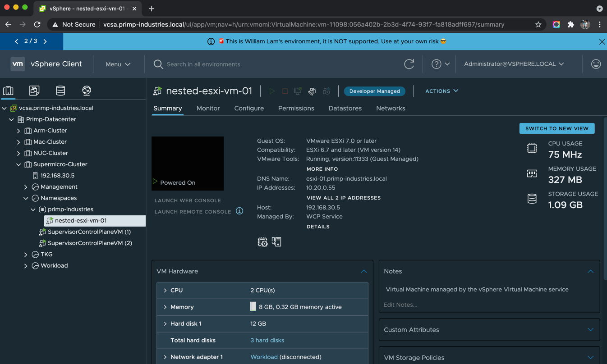
Task: Open Hosts and Clusters inventory view
Action: [8, 91]
